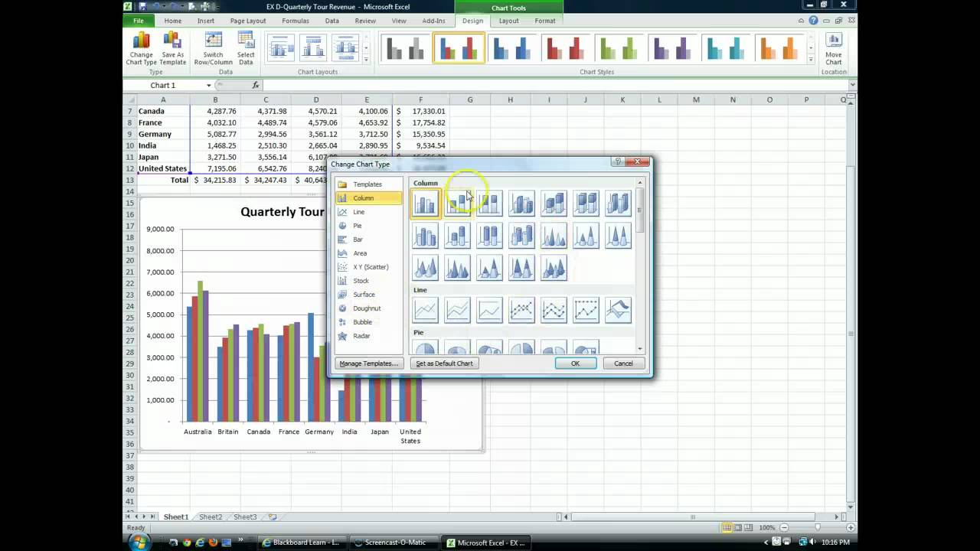Apply the green chart style swatch
The image size is (980, 551).
[x=619, y=48]
